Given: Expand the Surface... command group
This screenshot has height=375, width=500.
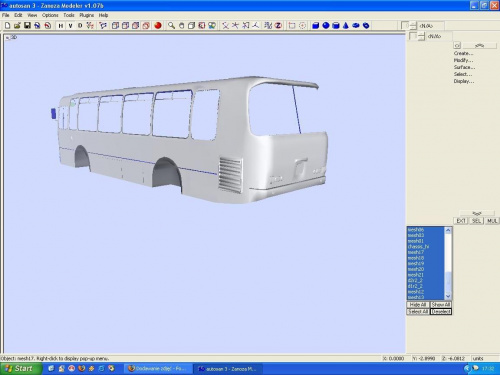Looking at the screenshot, I should pos(464,67).
